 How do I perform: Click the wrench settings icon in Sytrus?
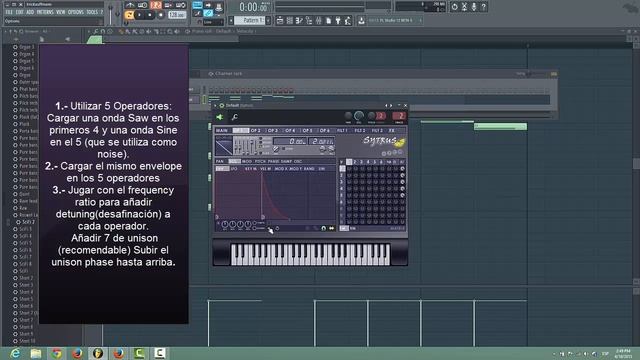234,117
